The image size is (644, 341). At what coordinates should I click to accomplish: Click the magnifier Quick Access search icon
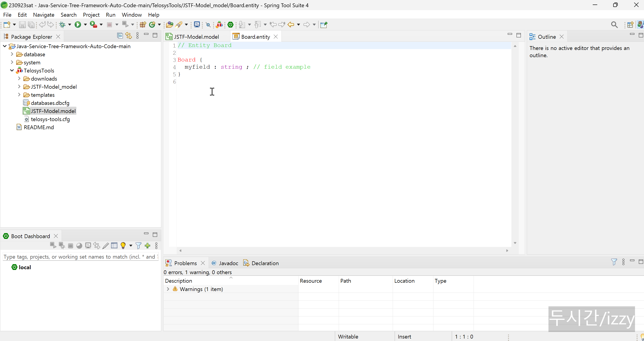click(615, 25)
